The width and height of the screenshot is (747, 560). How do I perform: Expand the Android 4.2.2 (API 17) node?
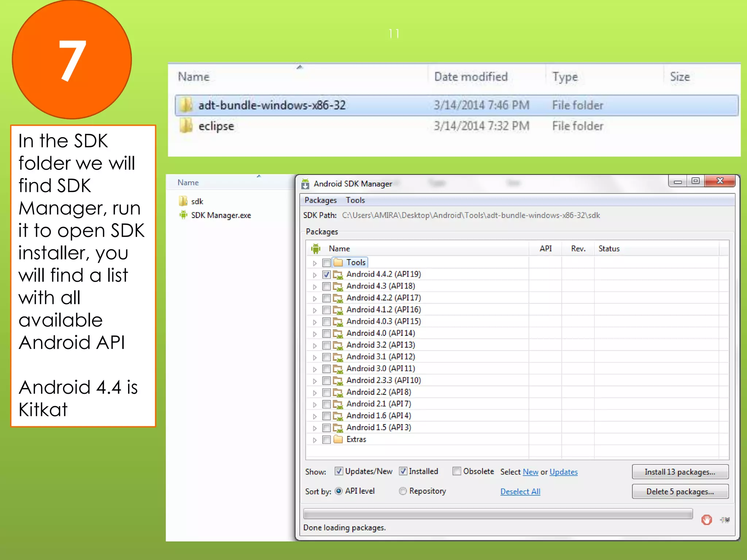pyautogui.click(x=315, y=299)
